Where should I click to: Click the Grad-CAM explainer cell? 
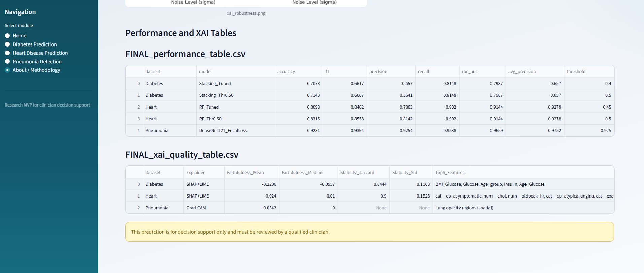point(204,208)
